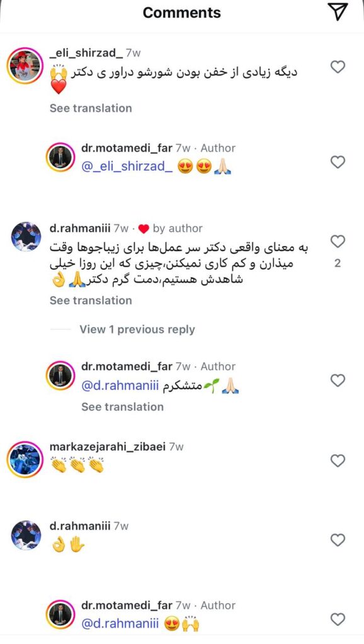364x644 pixels.
Task: See translation under d.rahmaniii's long comment
Action: click(x=91, y=300)
